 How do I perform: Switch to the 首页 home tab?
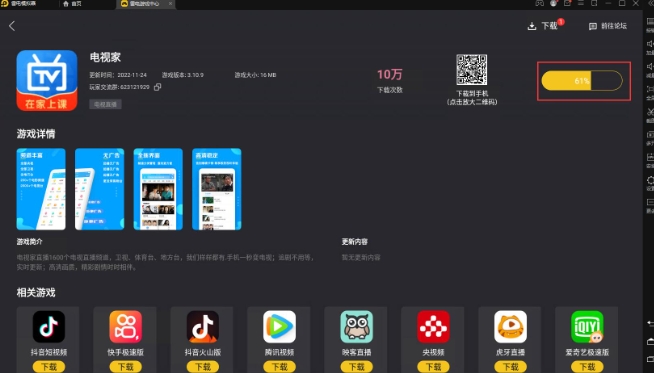(x=72, y=4)
